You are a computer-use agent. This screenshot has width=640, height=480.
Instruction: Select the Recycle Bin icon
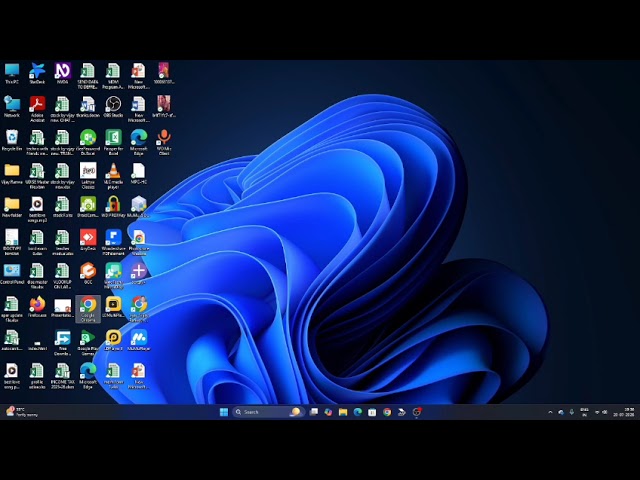(x=12, y=140)
